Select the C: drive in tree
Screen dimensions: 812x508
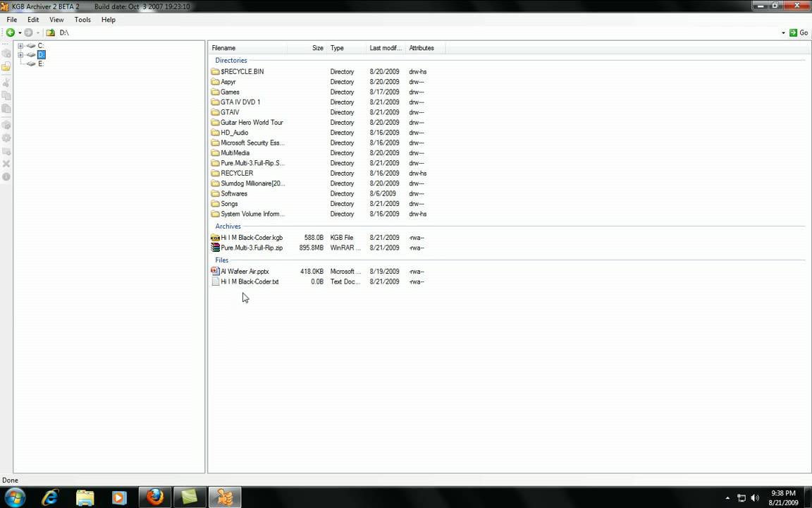coord(41,46)
